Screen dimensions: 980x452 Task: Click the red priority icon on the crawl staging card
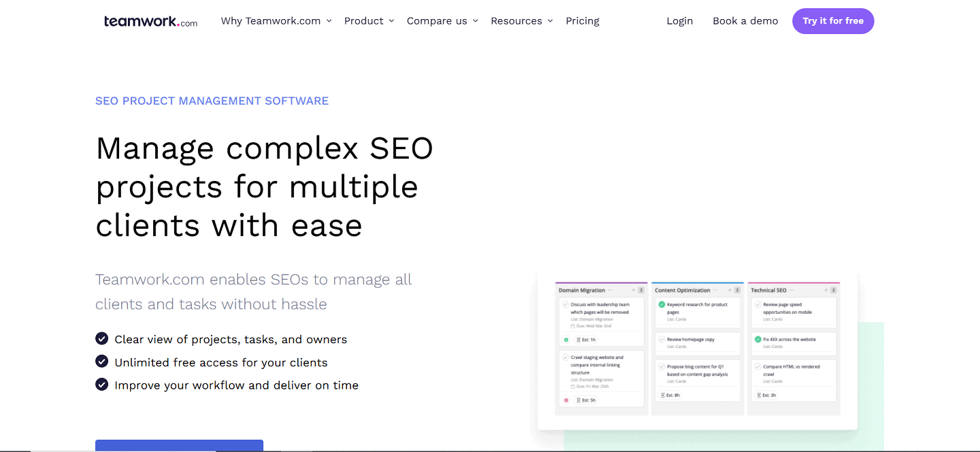tap(564, 400)
